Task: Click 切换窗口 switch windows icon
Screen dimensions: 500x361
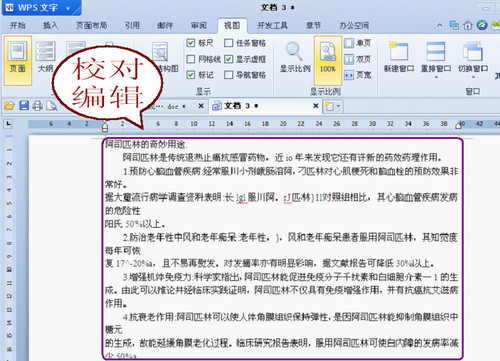Action: (x=473, y=52)
